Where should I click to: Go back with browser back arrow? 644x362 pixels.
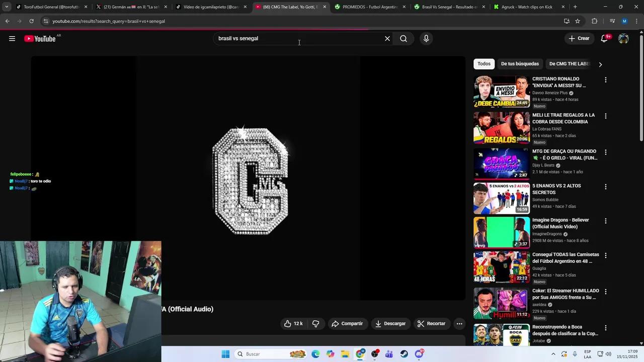[x=7, y=21]
